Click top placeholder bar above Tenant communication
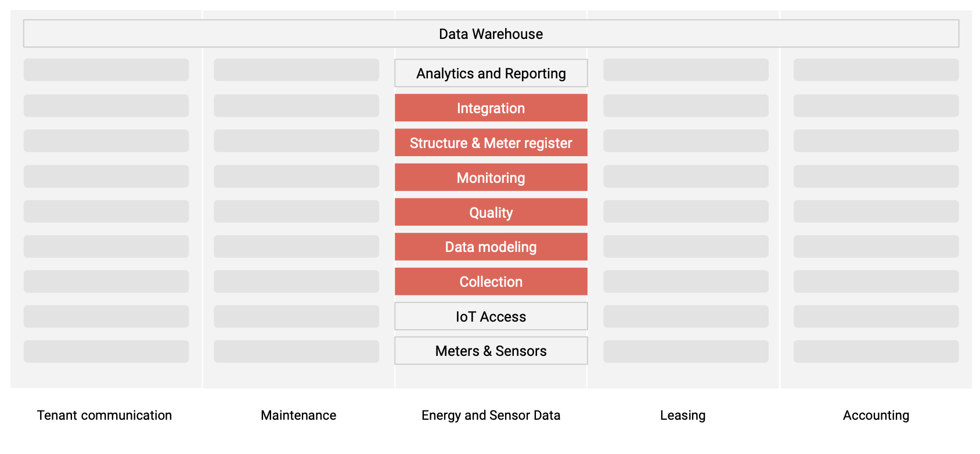Viewport: 980px width, 454px height. click(x=106, y=70)
